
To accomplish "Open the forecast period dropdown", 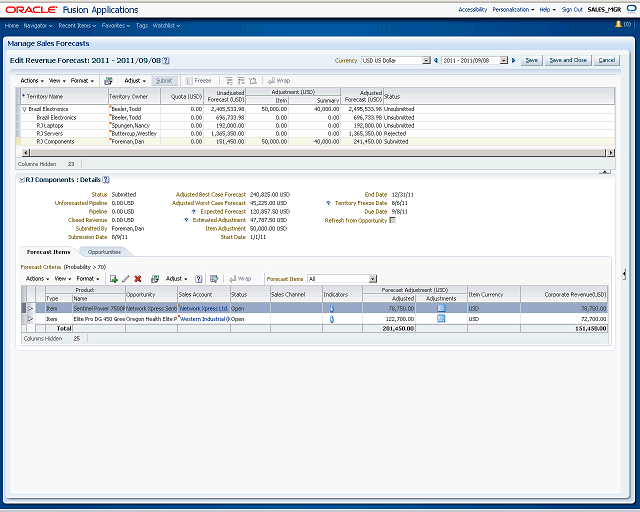I will (x=504, y=60).
